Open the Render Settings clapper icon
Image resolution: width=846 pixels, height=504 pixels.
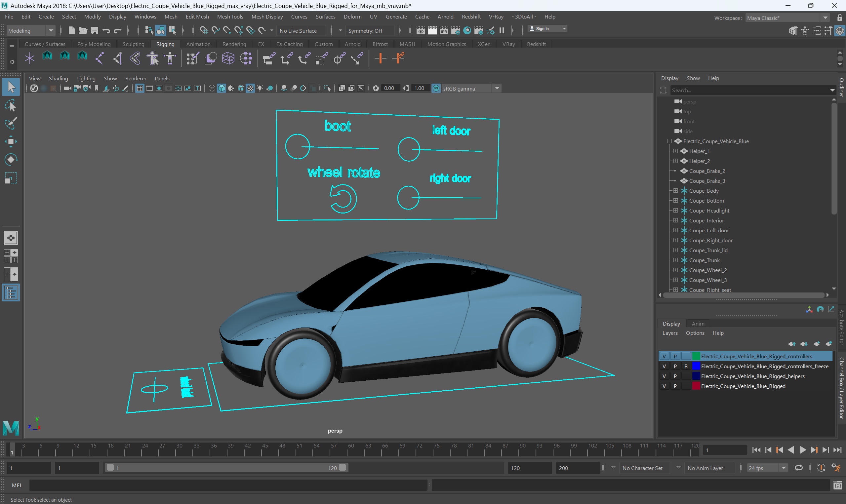tap(456, 30)
